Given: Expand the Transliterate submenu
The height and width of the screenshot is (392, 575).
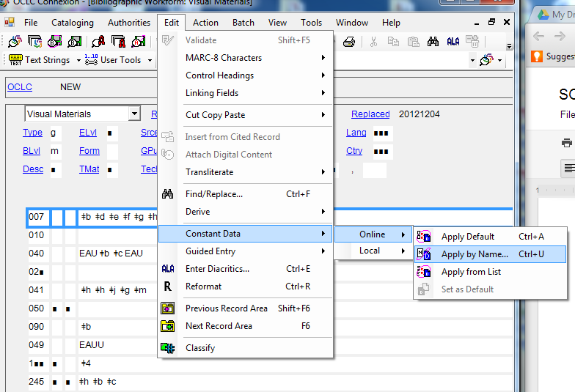Looking at the screenshot, I should 323,171.
